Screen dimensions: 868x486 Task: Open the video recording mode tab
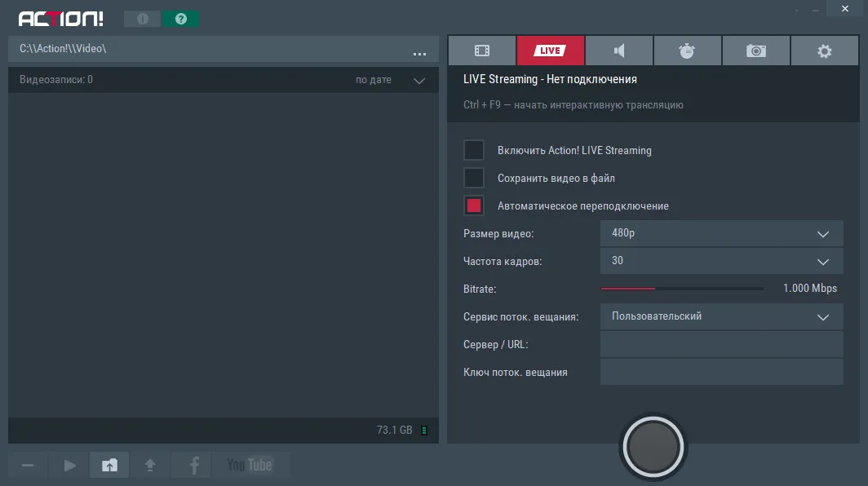(x=481, y=51)
